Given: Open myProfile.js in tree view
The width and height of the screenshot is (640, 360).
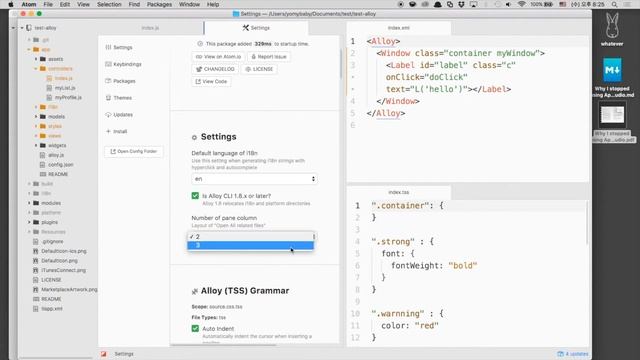Looking at the screenshot, I should click(68, 98).
